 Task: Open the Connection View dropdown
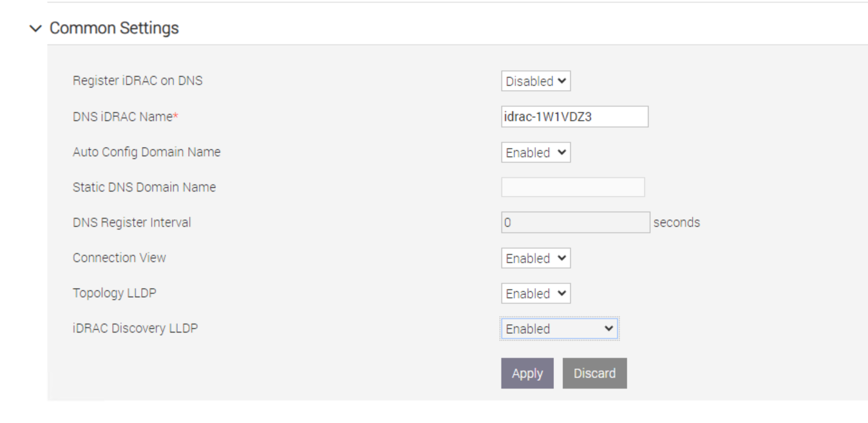point(535,258)
